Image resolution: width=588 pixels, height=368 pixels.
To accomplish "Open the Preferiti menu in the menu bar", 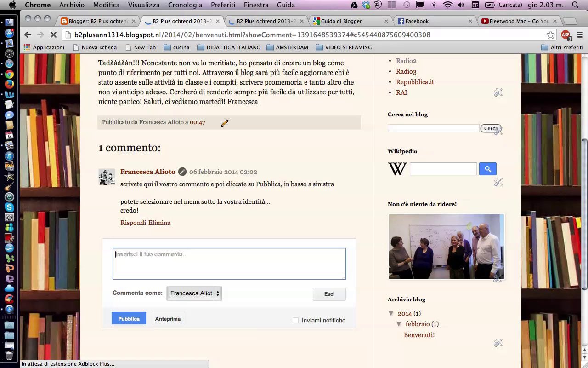I will pyautogui.click(x=223, y=5).
